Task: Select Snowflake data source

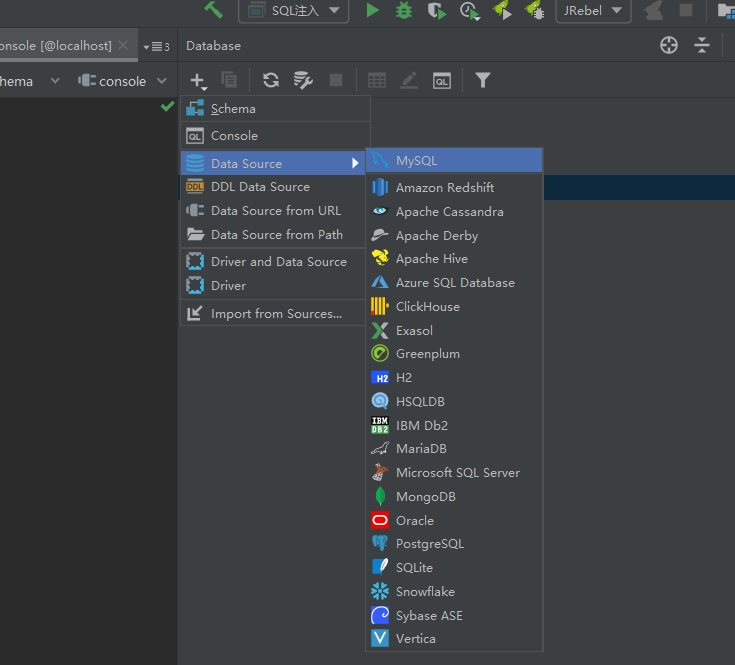Action: 454,591
